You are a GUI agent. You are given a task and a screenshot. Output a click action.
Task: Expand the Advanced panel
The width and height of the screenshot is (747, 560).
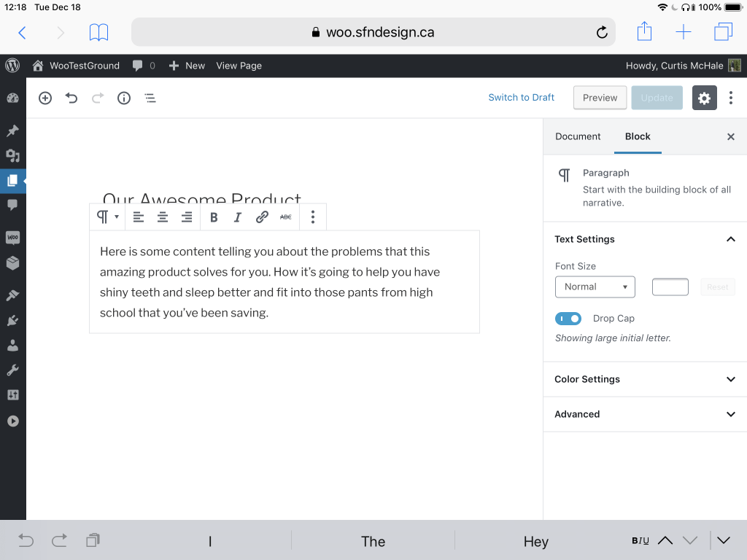coord(644,414)
